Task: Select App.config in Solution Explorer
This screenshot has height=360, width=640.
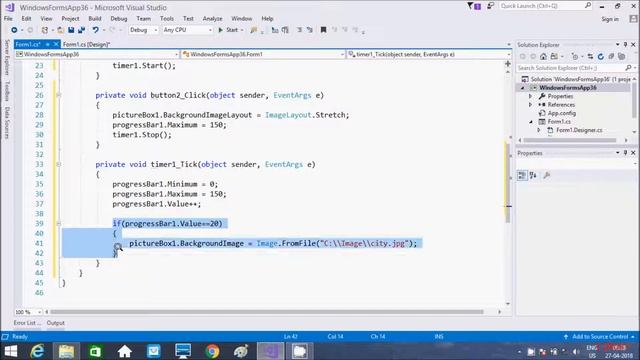Action: pyautogui.click(x=562, y=113)
